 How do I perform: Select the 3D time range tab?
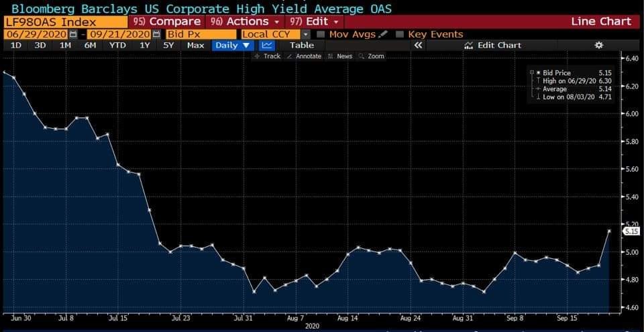(x=40, y=45)
